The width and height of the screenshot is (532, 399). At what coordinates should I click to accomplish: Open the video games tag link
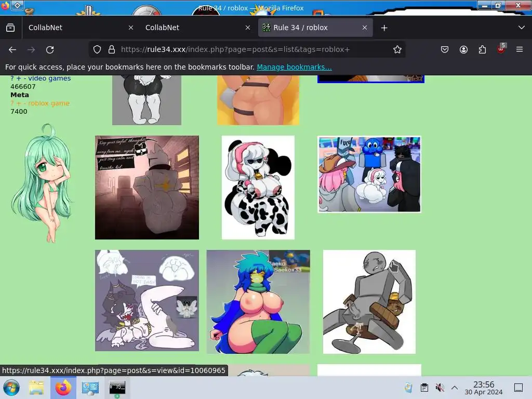click(49, 78)
